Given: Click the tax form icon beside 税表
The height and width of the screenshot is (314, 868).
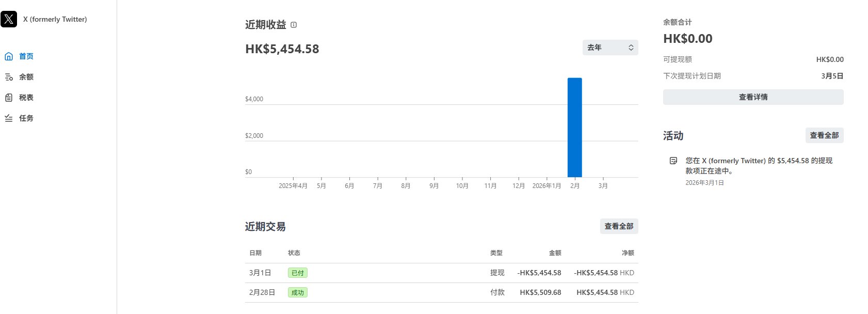Looking at the screenshot, I should (x=9, y=98).
